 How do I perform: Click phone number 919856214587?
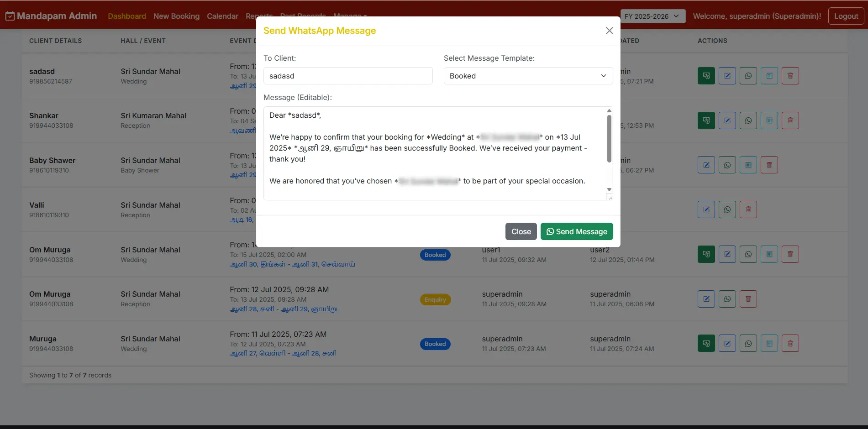51,81
